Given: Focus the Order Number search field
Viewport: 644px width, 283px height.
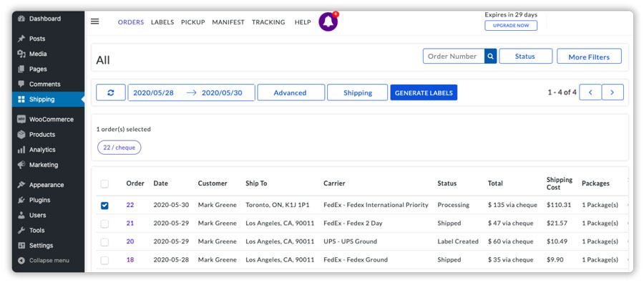Looking at the screenshot, I should pyautogui.click(x=454, y=57).
